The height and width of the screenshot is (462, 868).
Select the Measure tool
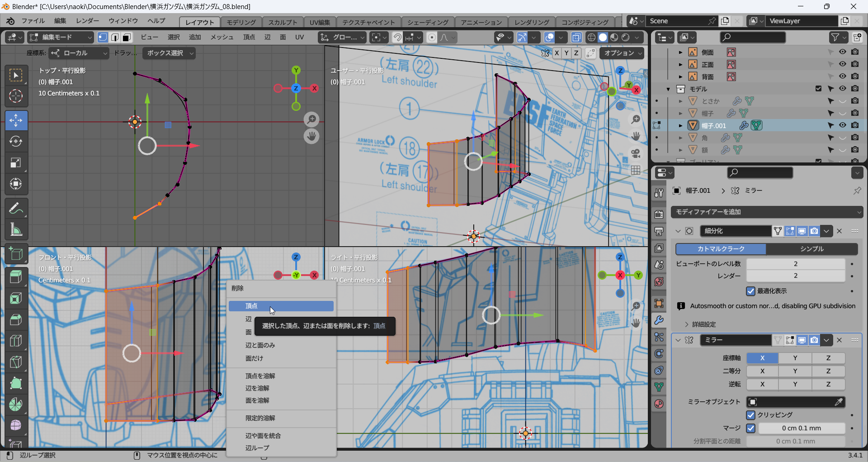pos(16,230)
